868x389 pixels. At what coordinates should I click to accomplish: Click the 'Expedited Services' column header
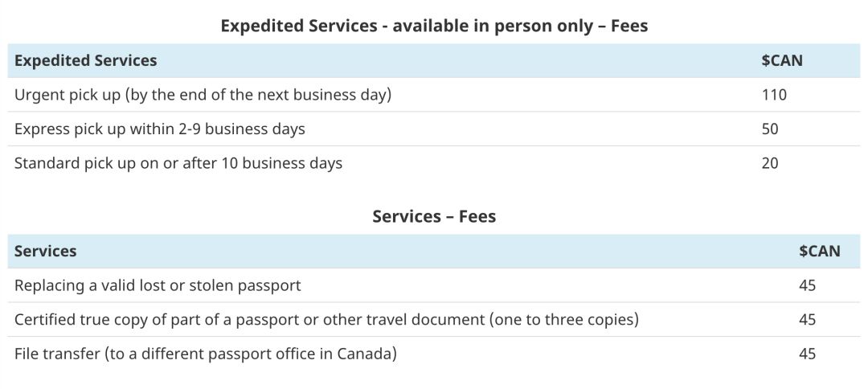86,60
